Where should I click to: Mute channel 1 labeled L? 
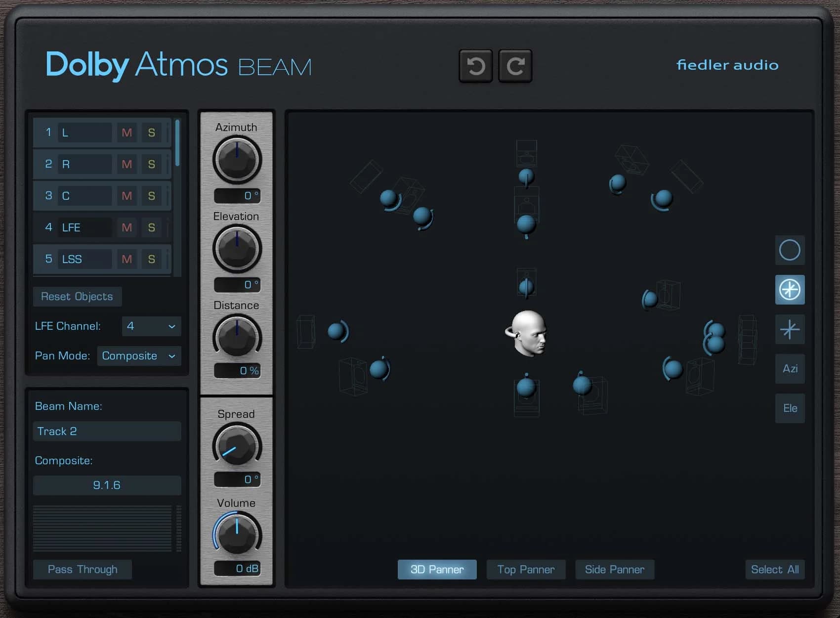(126, 132)
